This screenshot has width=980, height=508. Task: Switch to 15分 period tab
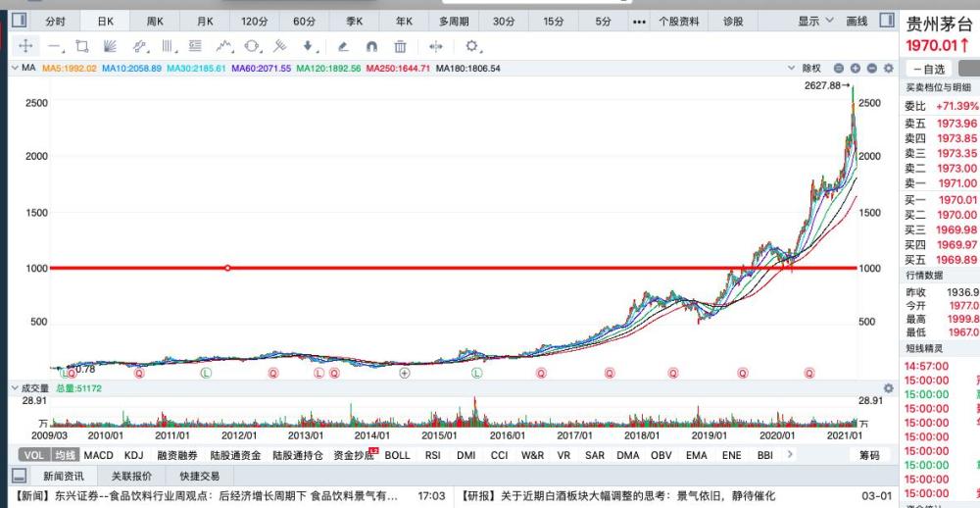click(x=553, y=22)
